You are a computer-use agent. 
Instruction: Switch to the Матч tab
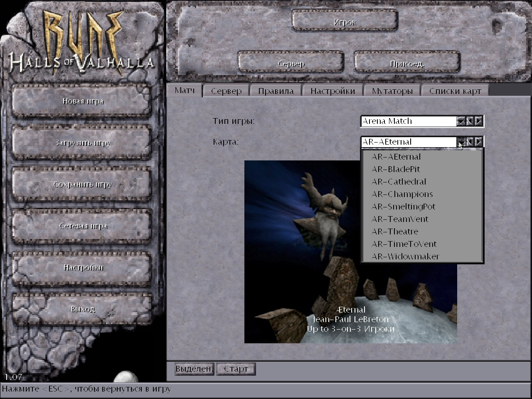[x=185, y=91]
